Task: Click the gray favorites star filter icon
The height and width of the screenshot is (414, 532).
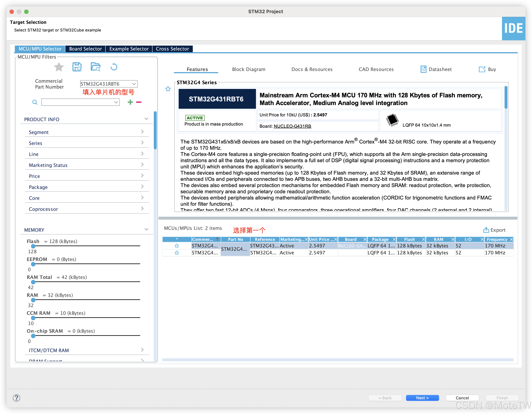Action: pos(59,67)
